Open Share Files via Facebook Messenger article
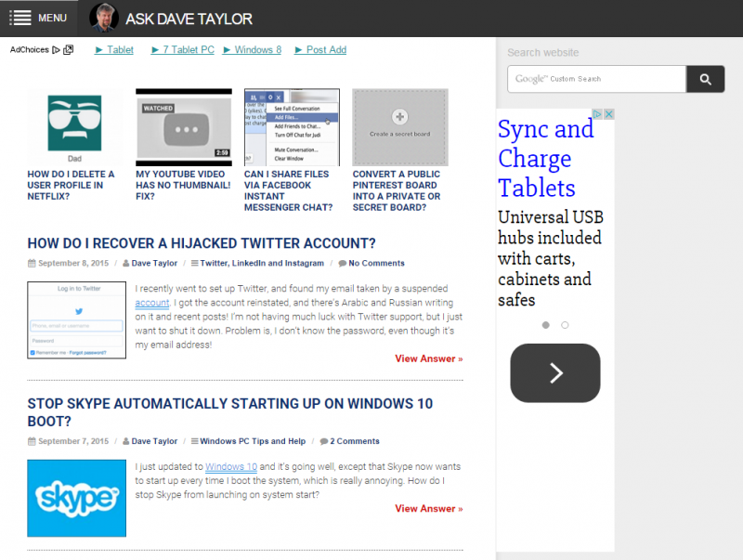 [289, 191]
